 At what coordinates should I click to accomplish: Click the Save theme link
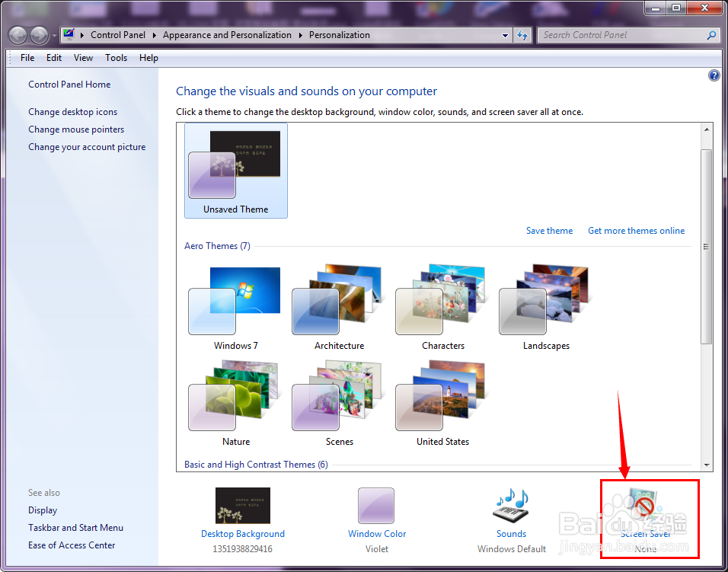(549, 231)
